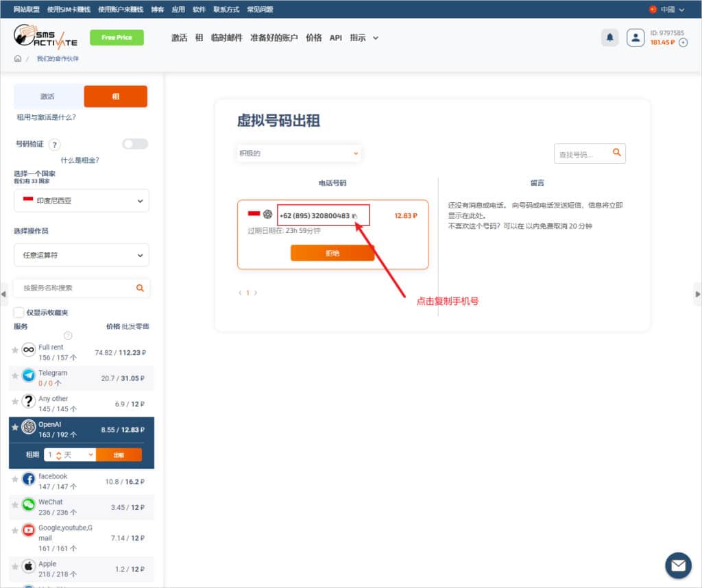Image resolution: width=702 pixels, height=588 pixels.
Task: Go to previous page arrow in pagination
Action: pyautogui.click(x=241, y=293)
